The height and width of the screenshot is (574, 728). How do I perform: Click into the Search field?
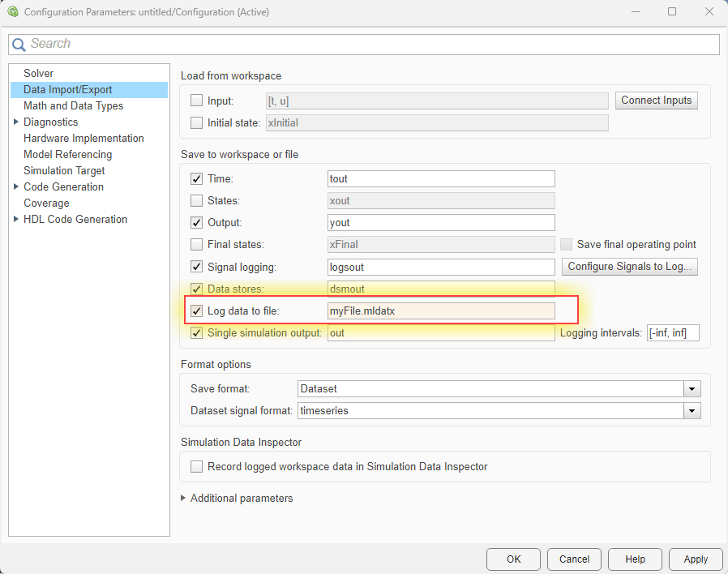pyautogui.click(x=364, y=44)
